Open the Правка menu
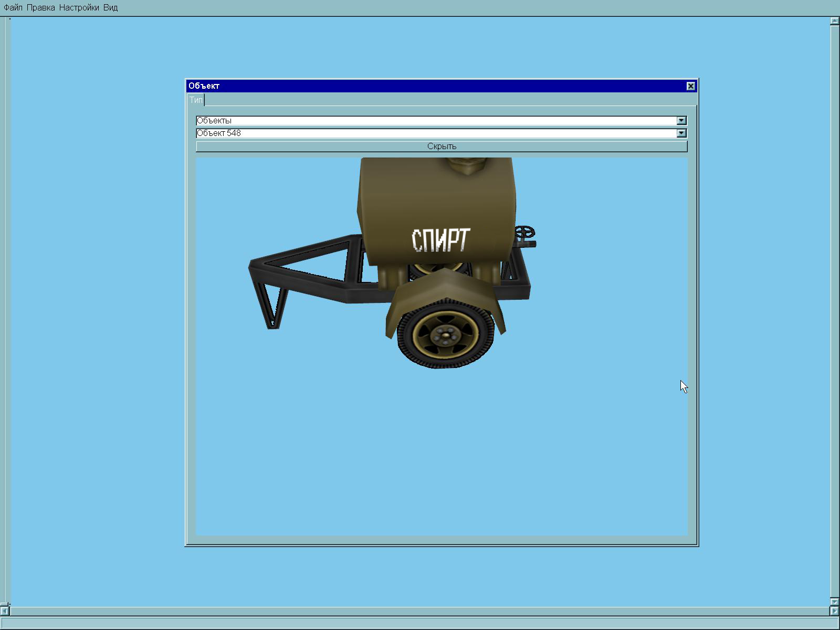Image resolution: width=840 pixels, height=630 pixels. pos(40,8)
